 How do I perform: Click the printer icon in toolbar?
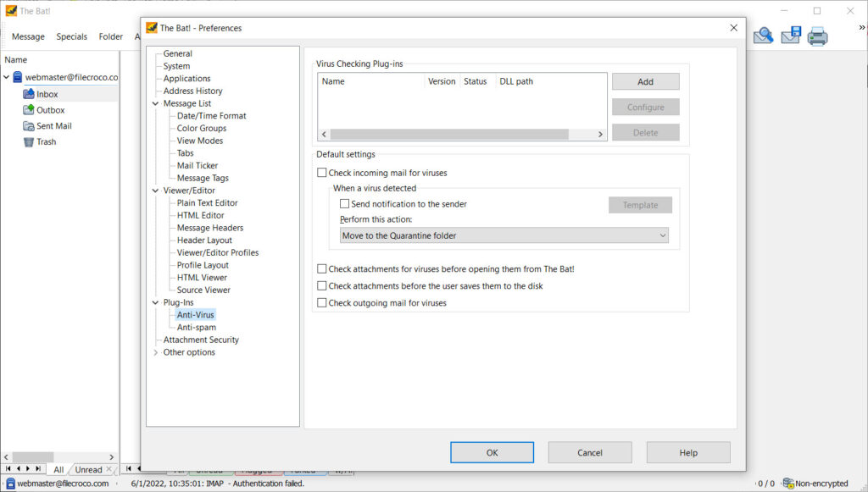click(818, 36)
